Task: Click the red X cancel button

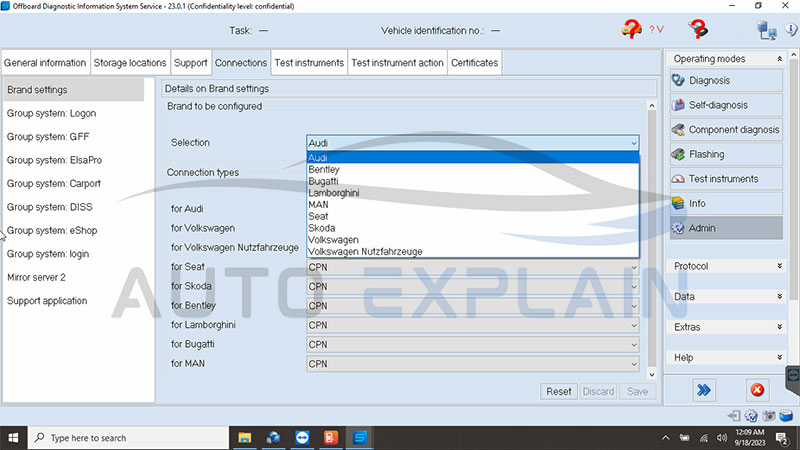Action: click(x=757, y=390)
